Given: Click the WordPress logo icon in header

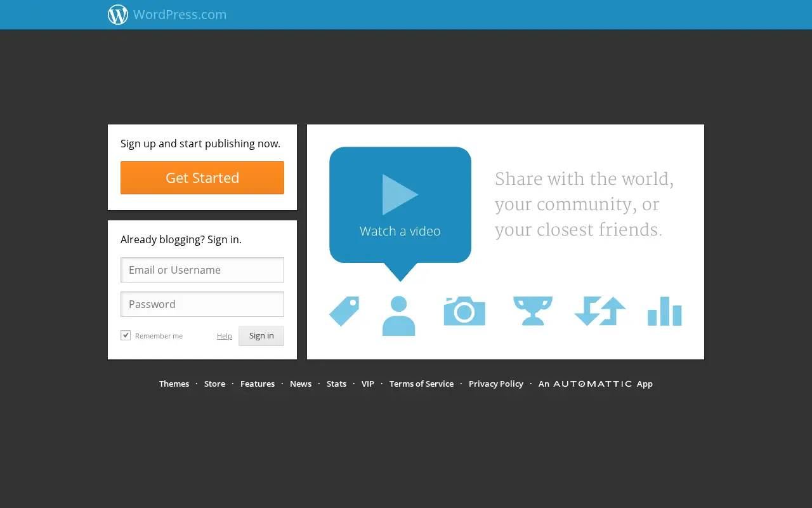Looking at the screenshot, I should tap(118, 15).
